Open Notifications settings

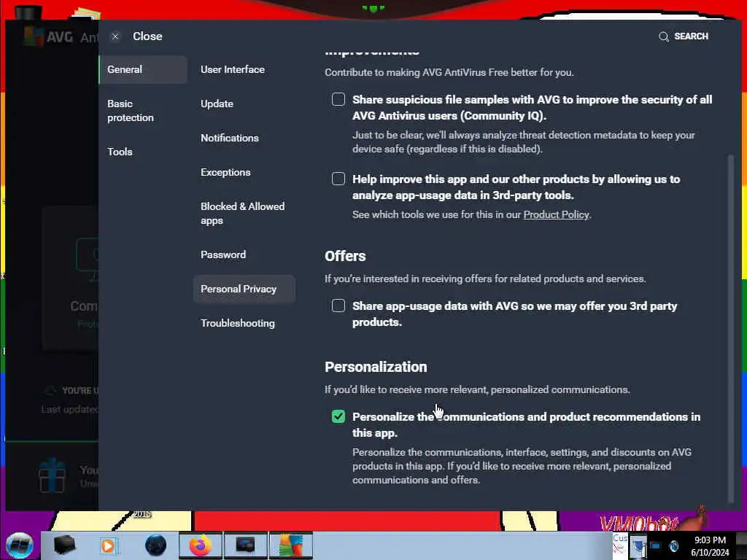tap(230, 138)
